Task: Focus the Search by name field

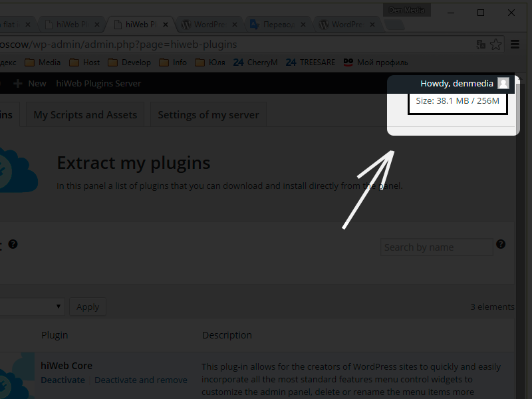Action: [x=436, y=247]
